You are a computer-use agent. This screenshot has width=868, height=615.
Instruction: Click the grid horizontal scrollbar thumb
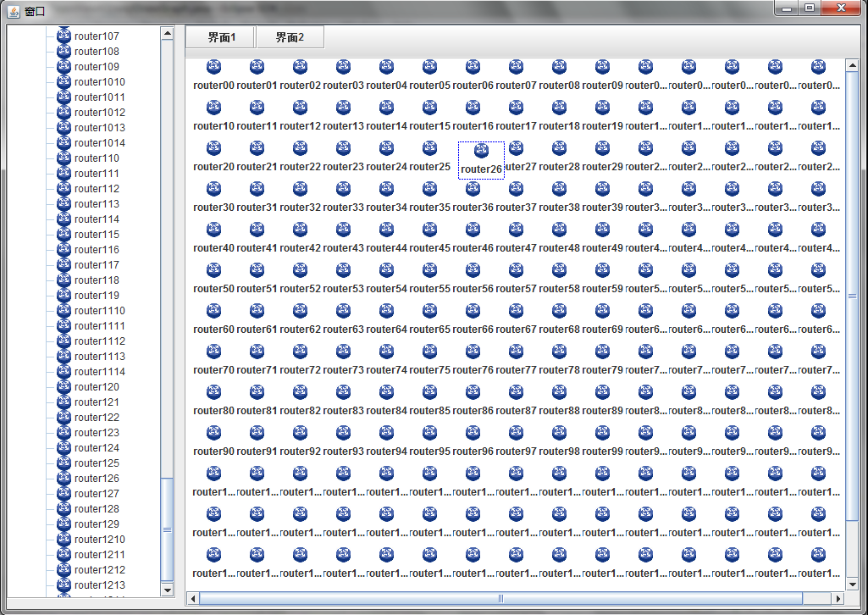click(501, 598)
